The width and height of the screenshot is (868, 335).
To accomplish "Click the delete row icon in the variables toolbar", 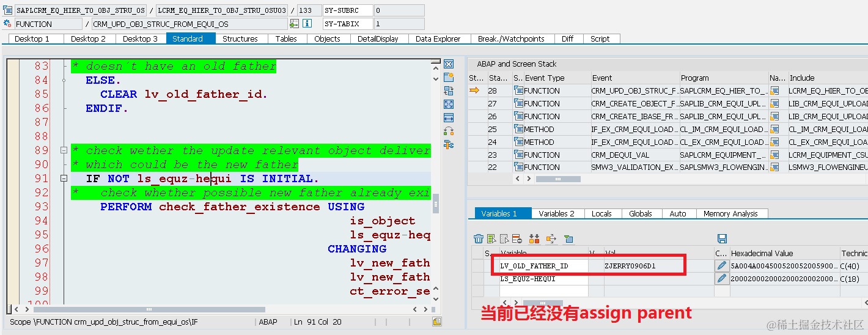I will (x=517, y=238).
